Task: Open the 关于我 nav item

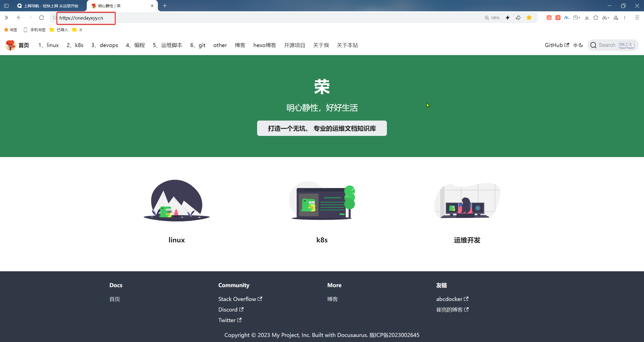Action: (321, 45)
